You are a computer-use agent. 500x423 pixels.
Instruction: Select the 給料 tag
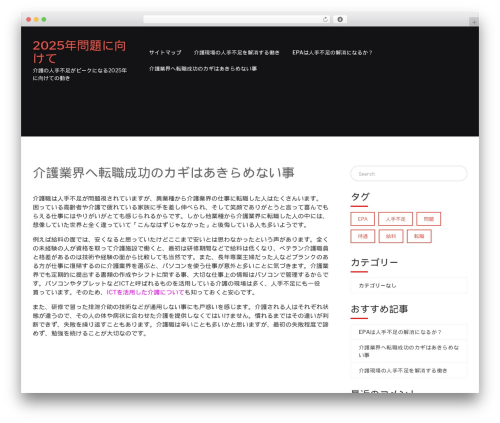391,236
